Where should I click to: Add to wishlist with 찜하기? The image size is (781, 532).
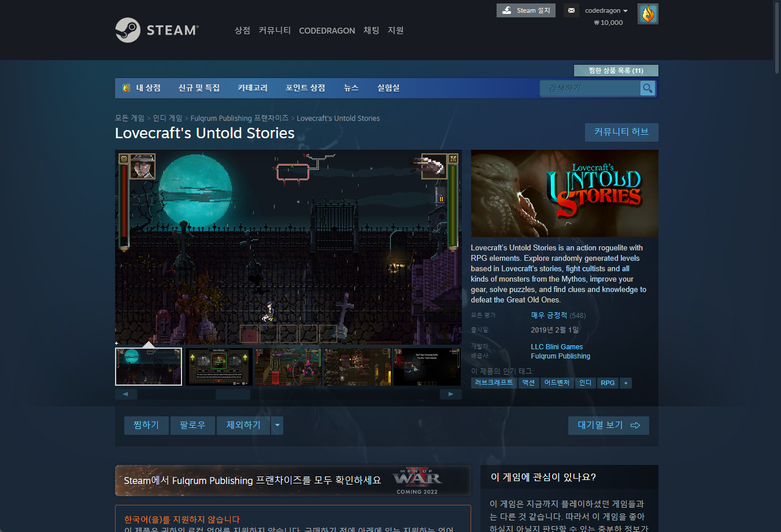click(146, 425)
